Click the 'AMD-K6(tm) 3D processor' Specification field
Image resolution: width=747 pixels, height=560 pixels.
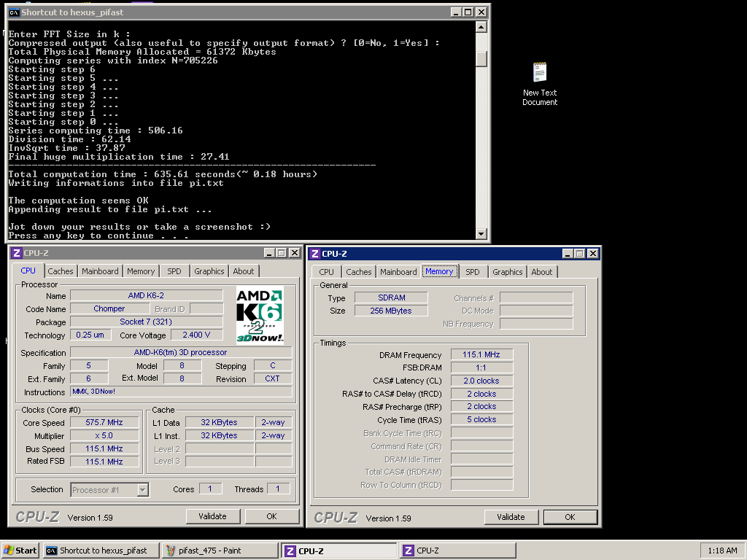181,352
